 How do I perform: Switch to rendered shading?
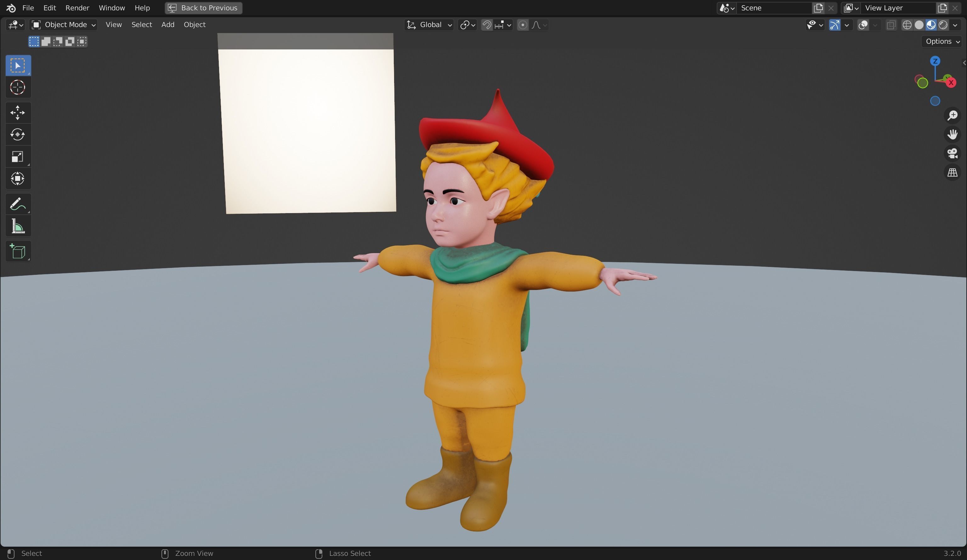pyautogui.click(x=943, y=25)
